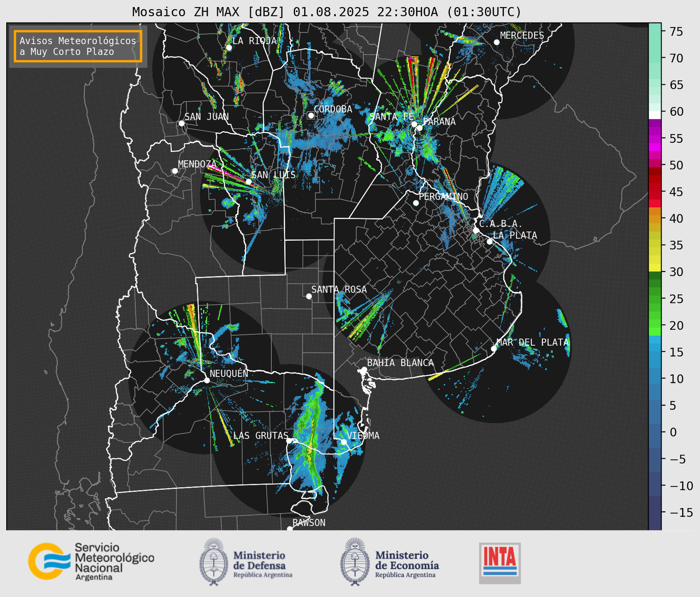This screenshot has width=700, height=597.
Task: Click the red 45 dBZ band on colorbar
Action: click(x=654, y=192)
